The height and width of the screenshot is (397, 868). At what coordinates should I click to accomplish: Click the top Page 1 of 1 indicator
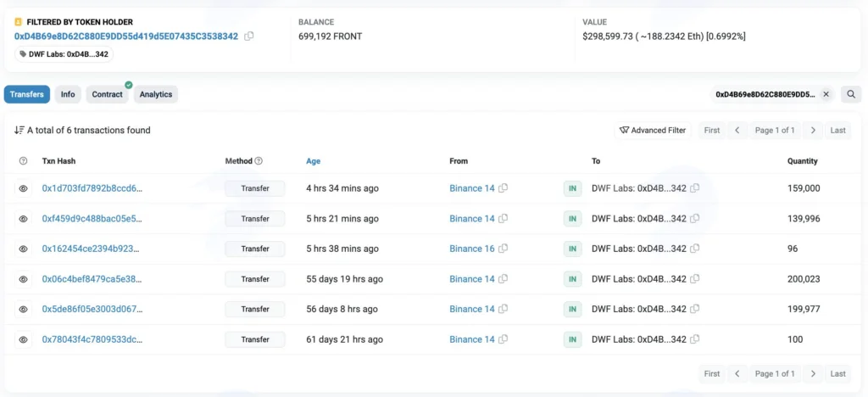pyautogui.click(x=775, y=131)
